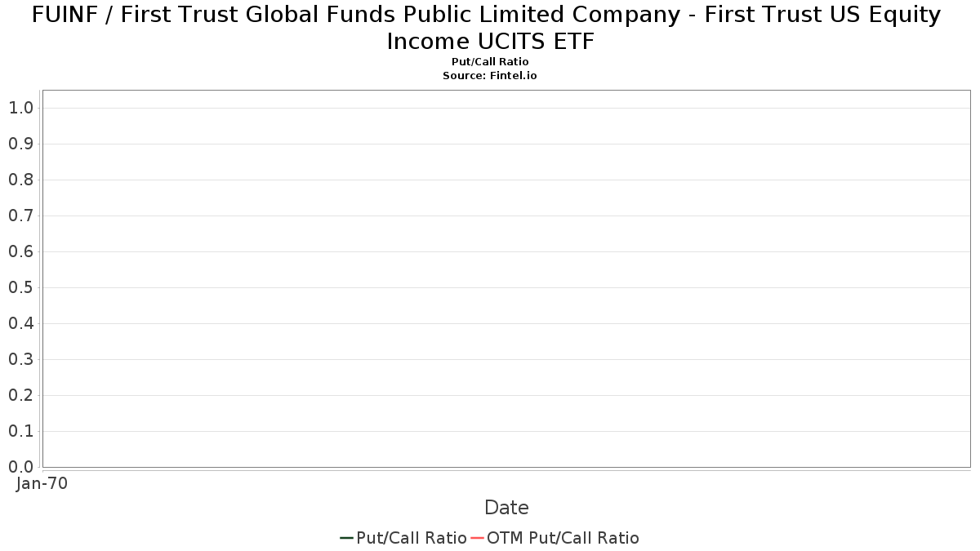Select the Put/Call Ratio subtitle under title
Image resolution: width=980 pixels, height=551 pixels.
coord(490,62)
